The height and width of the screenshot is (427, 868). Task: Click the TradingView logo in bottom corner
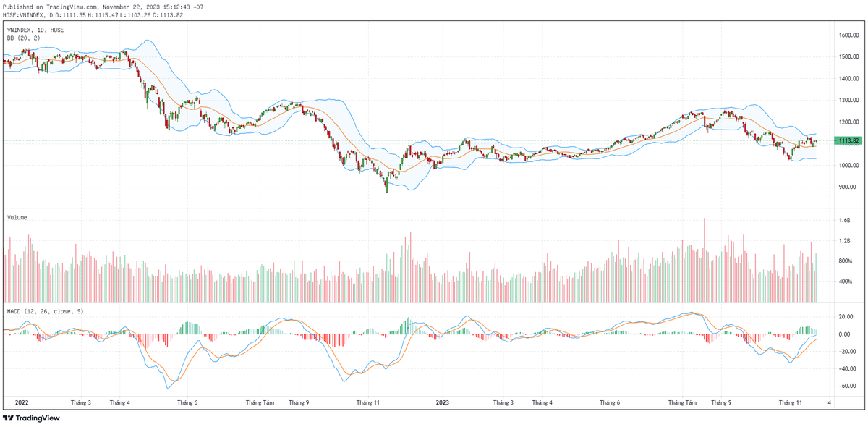31,418
